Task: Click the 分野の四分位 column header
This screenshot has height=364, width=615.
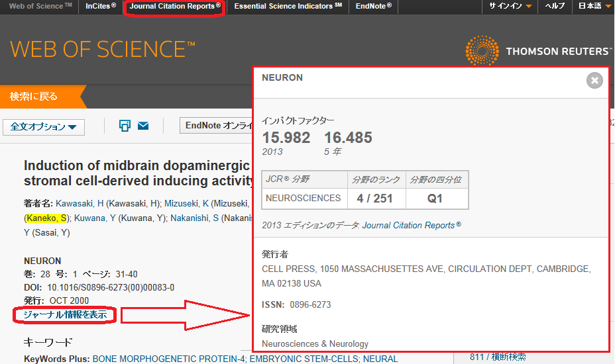Action: (x=437, y=180)
